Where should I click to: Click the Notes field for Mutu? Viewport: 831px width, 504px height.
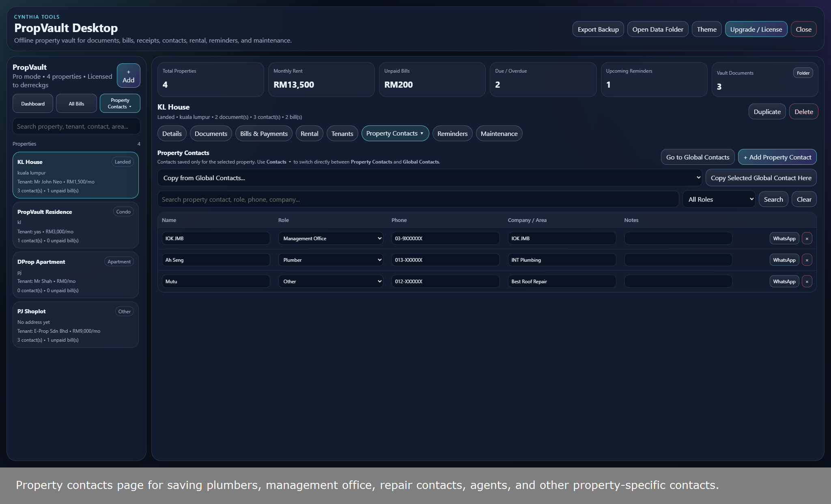tap(678, 282)
